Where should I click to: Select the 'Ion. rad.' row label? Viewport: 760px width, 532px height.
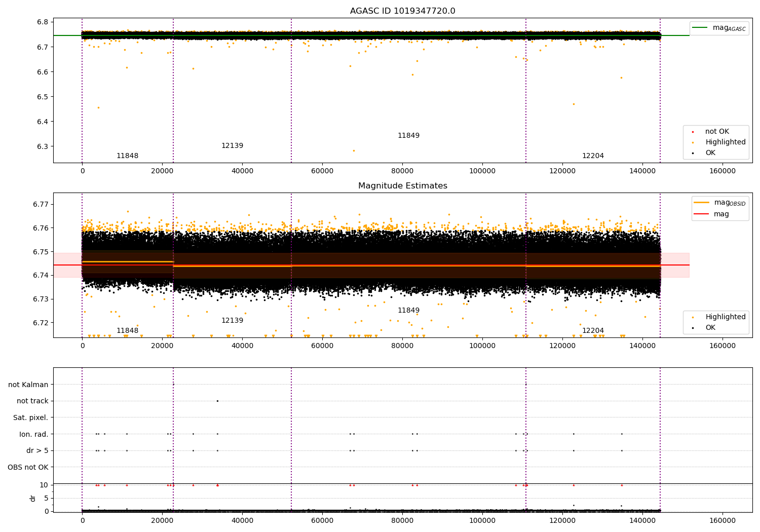34,434
